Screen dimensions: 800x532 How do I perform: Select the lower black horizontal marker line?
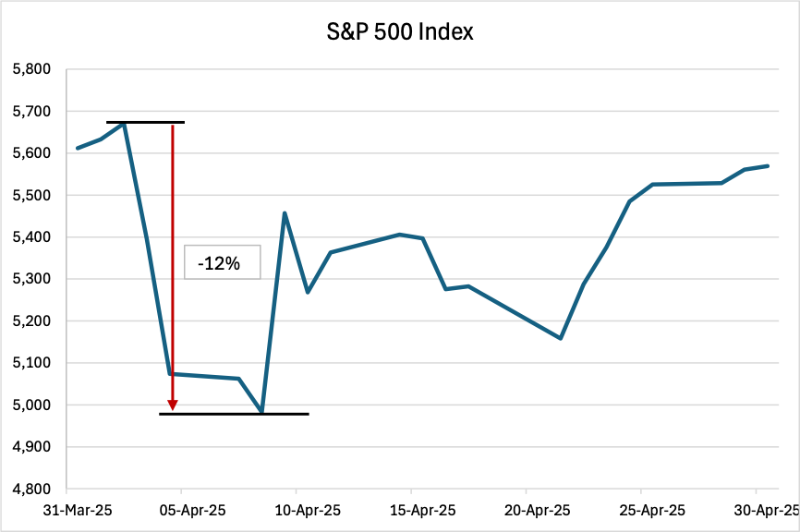tap(234, 414)
